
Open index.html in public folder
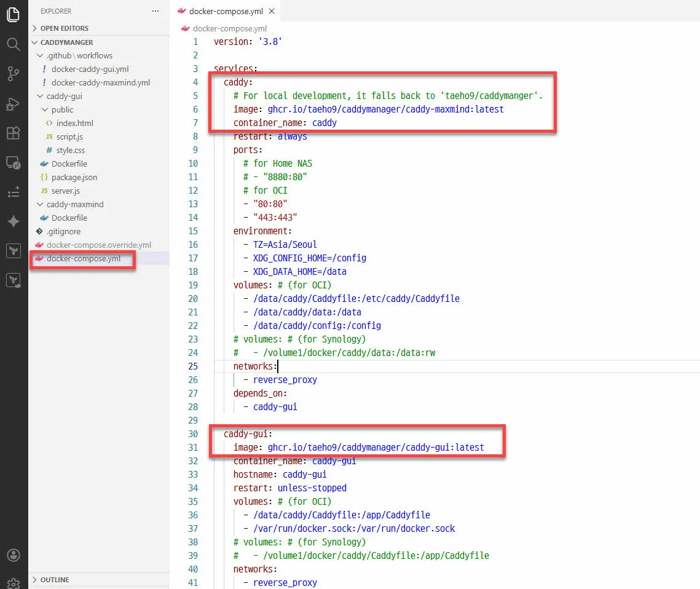pos(74,123)
